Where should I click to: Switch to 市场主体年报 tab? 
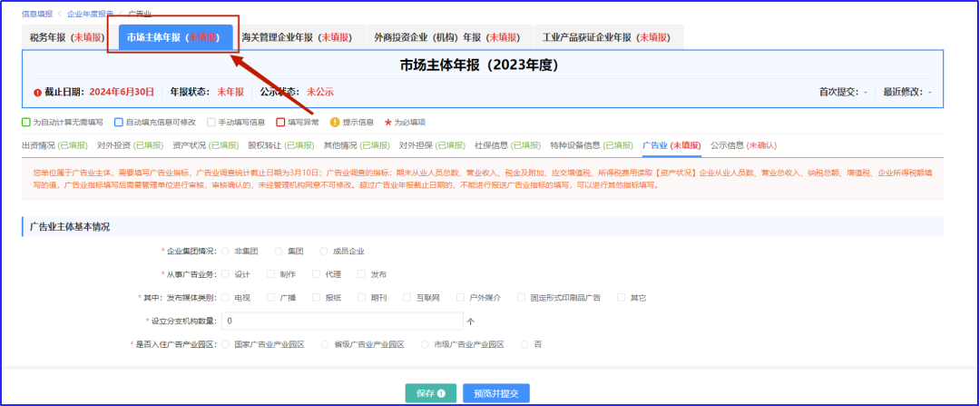pos(176,37)
